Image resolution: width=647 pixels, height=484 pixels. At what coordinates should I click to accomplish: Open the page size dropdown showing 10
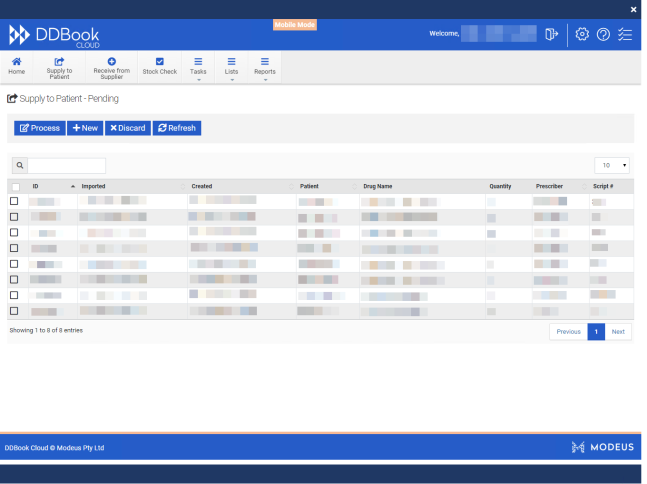(612, 165)
